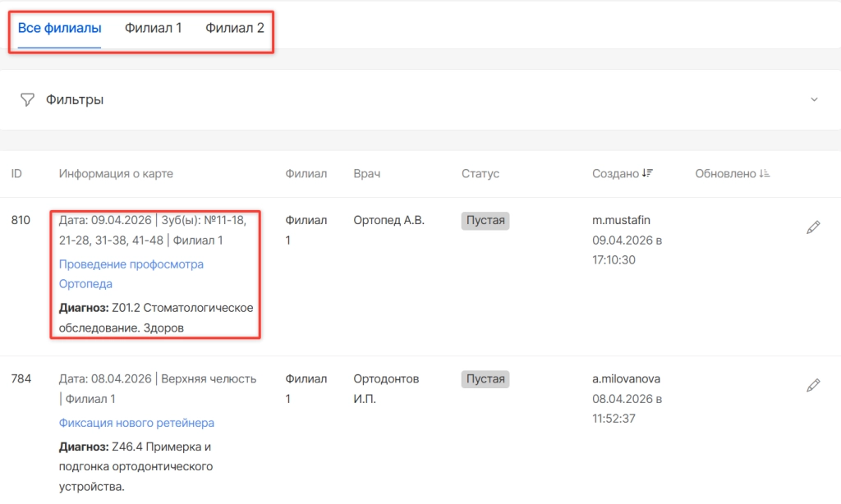841x504 pixels.
Task: Expand the Фильтры panel with the chevron
Action: [x=814, y=100]
